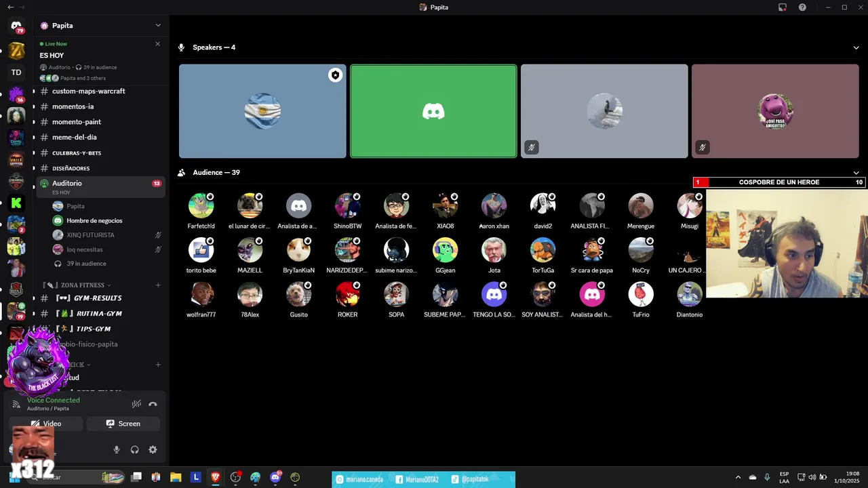
Task: Click XIAO8 audience member avatar
Action: click(x=445, y=206)
